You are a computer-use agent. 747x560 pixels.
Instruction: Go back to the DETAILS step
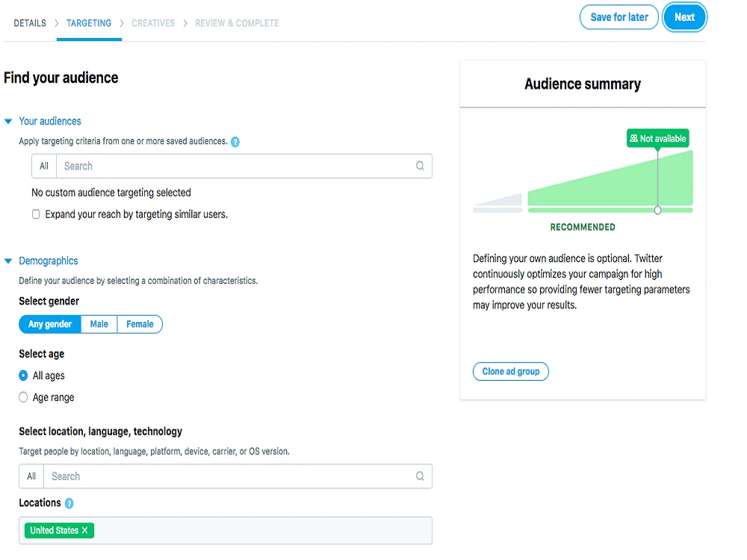(x=29, y=23)
